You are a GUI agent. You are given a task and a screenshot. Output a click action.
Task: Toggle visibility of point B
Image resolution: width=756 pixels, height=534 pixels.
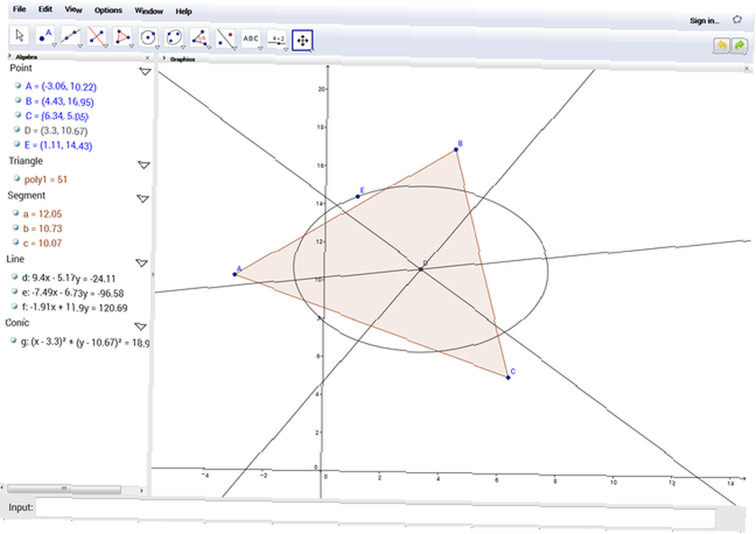pos(18,101)
